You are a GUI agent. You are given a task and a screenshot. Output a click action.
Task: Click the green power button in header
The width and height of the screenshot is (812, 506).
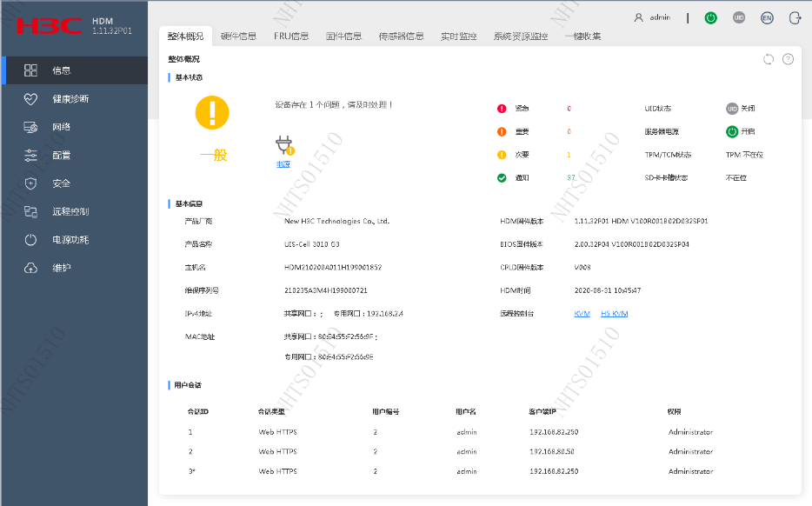711,18
